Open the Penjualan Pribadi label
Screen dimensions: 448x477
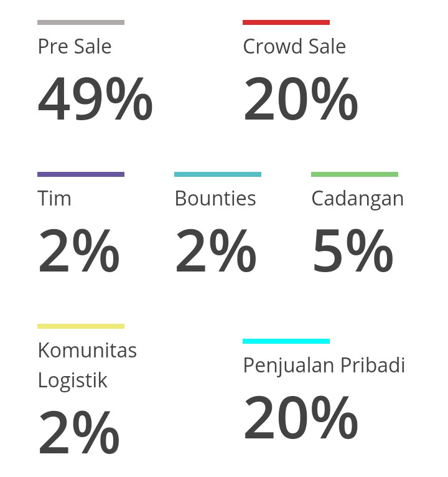click(324, 366)
